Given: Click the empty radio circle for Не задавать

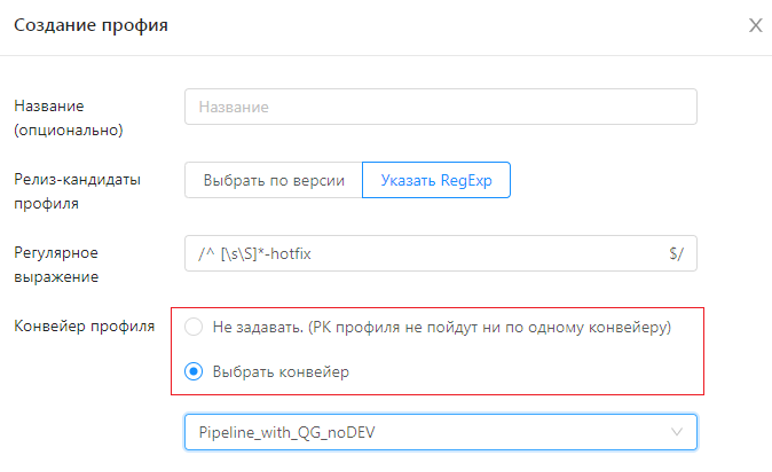Looking at the screenshot, I should pos(196,327).
